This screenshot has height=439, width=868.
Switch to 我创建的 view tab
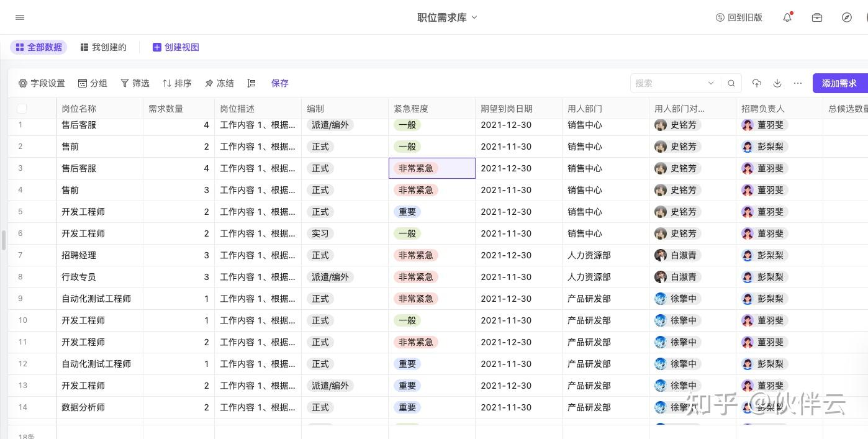click(x=103, y=47)
